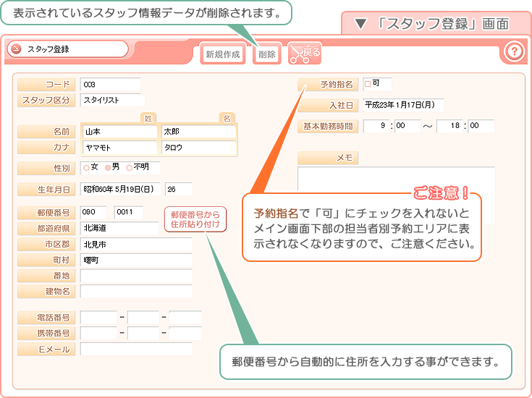Screen dimensions: 532x398
Task: Choose 不明 gender radio option
Action: 130,168
